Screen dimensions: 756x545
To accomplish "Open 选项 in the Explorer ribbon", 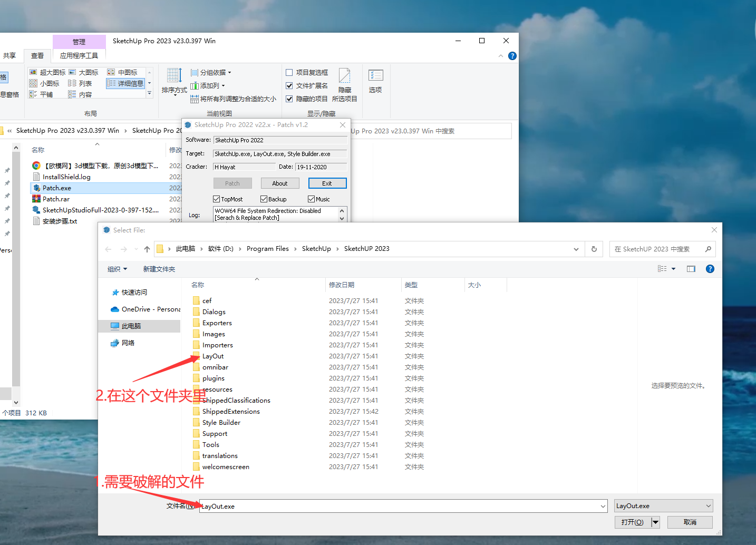I will coord(375,82).
